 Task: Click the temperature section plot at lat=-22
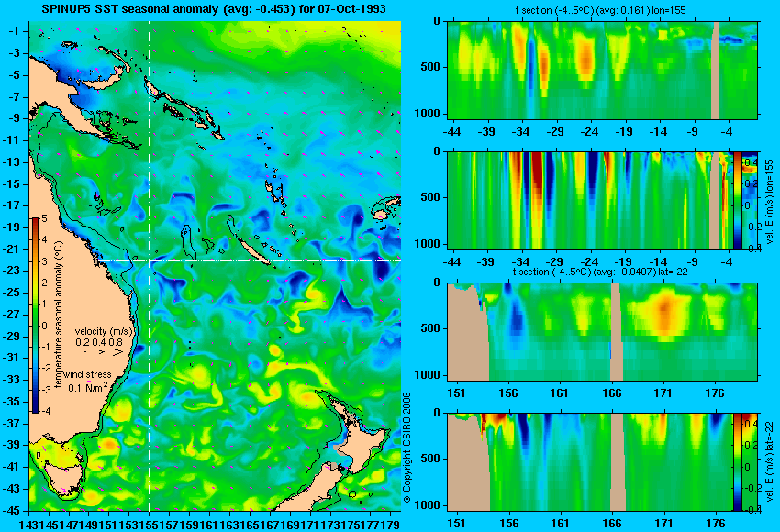coord(602,332)
